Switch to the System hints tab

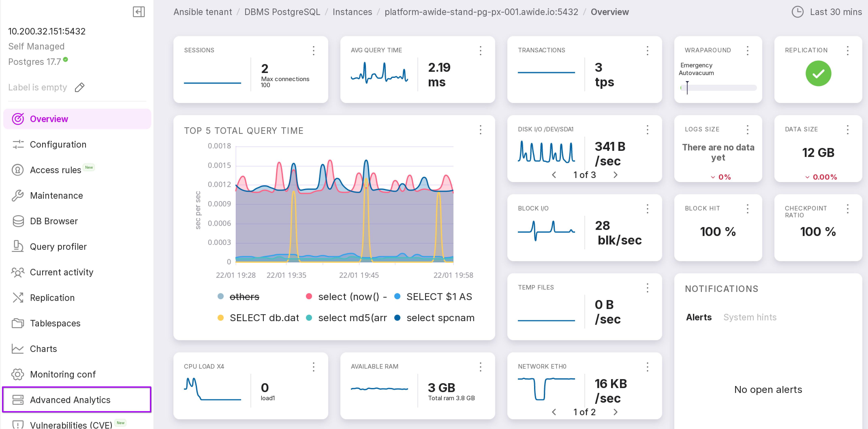(x=750, y=317)
